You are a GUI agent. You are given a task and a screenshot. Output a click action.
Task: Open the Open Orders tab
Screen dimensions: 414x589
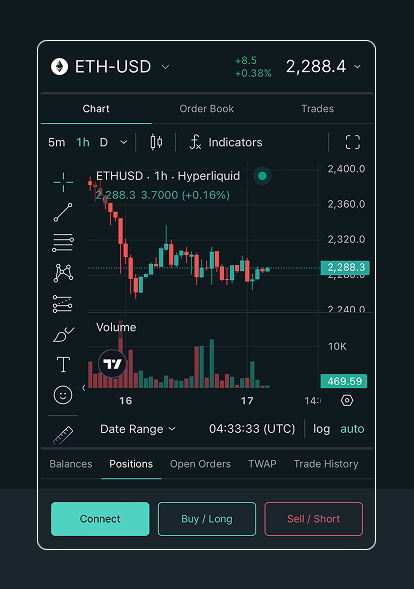200,464
